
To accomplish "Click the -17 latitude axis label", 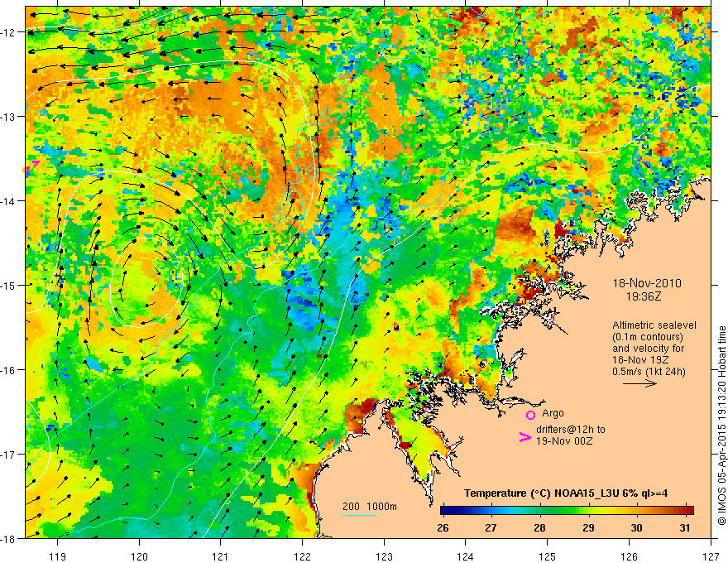I will coord(9,455).
